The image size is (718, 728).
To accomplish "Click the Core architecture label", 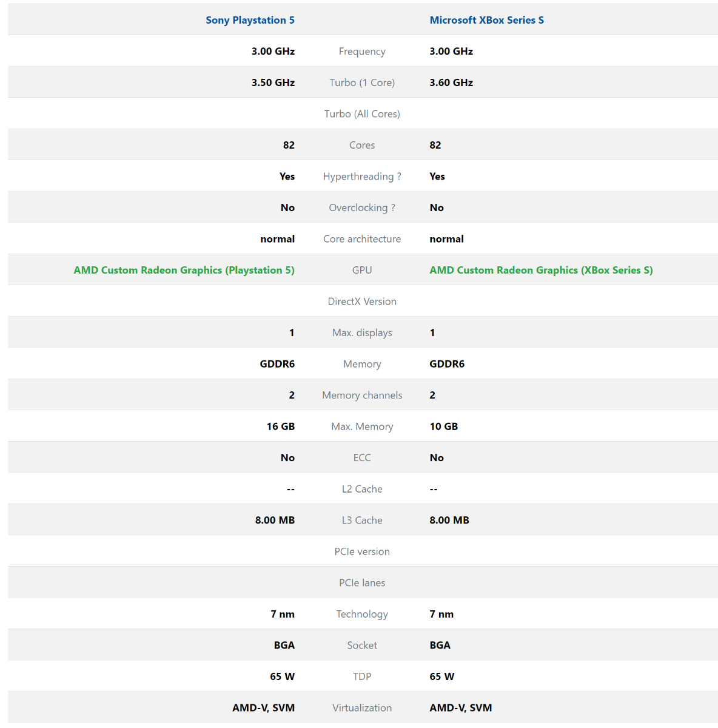I will [362, 239].
